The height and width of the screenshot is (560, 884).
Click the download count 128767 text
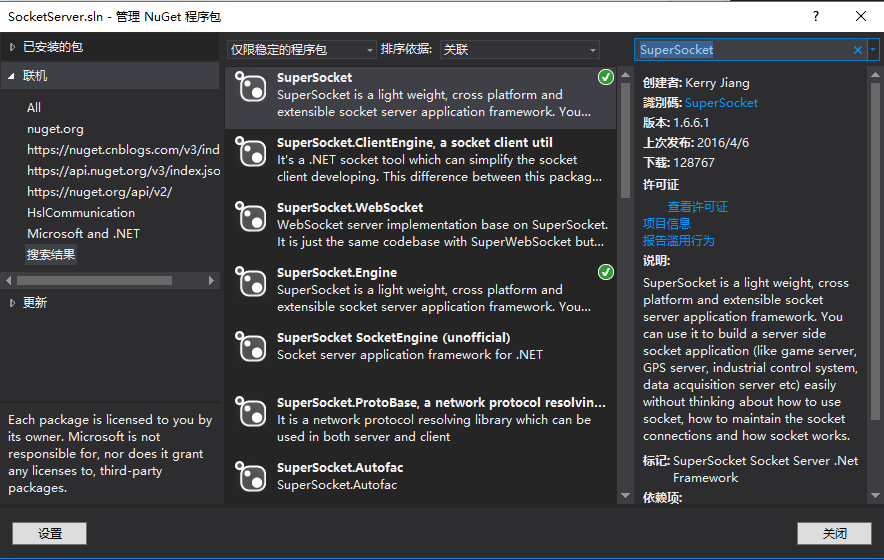coord(693,163)
